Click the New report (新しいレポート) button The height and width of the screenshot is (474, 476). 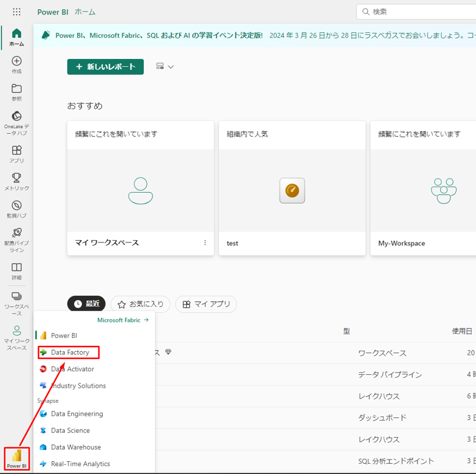coord(105,67)
